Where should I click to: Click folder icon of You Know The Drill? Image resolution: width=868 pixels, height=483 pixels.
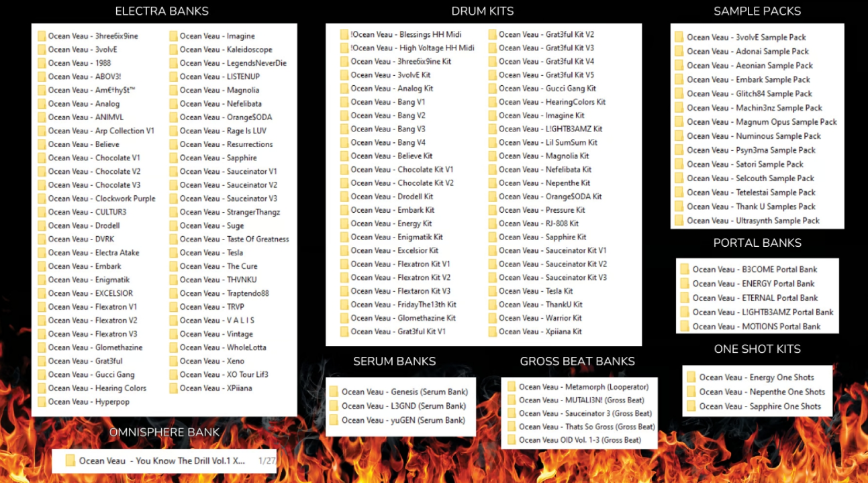point(70,461)
